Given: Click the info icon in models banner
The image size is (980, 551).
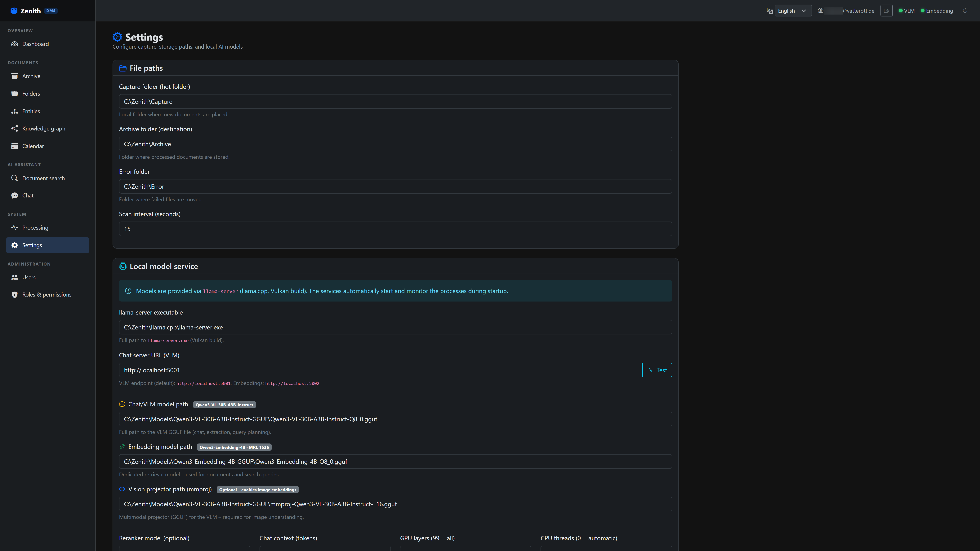Looking at the screenshot, I should [x=128, y=291].
